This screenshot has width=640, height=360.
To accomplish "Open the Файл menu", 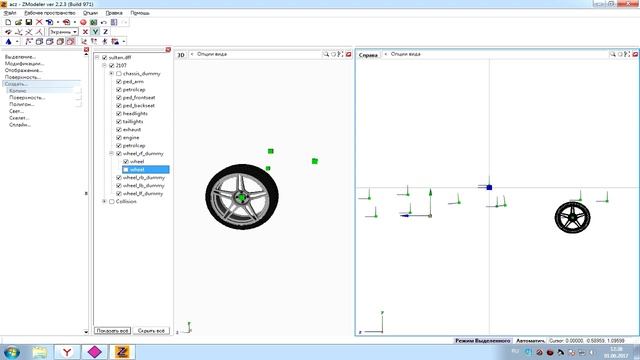I will coord(10,13).
